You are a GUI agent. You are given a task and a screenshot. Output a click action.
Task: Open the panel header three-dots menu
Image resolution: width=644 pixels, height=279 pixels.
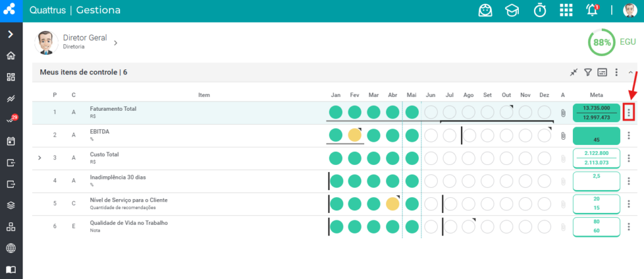coord(616,72)
